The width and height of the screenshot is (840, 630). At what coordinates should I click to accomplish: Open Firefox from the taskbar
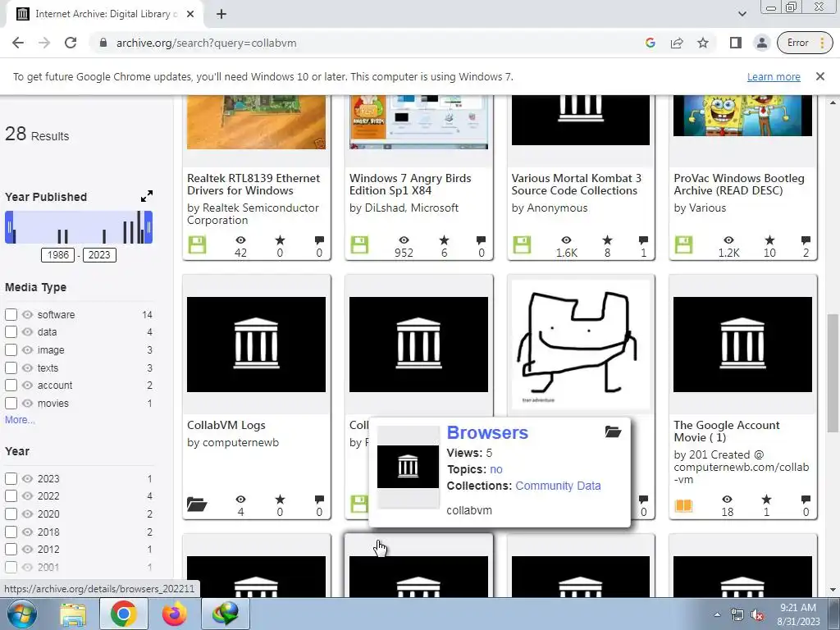[174, 614]
